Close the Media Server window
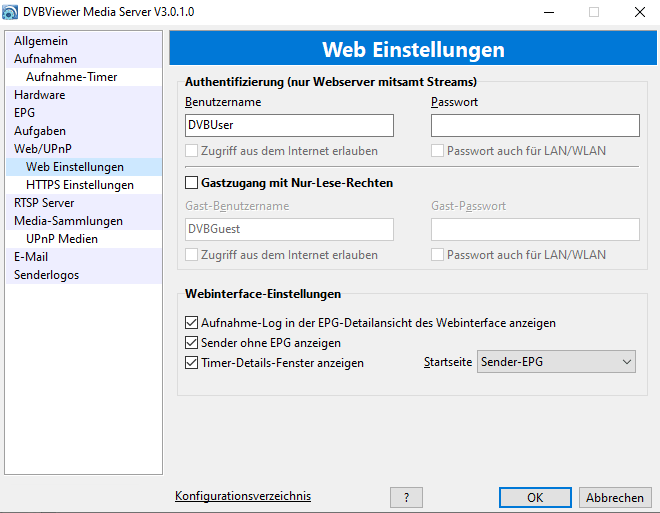 (640, 12)
